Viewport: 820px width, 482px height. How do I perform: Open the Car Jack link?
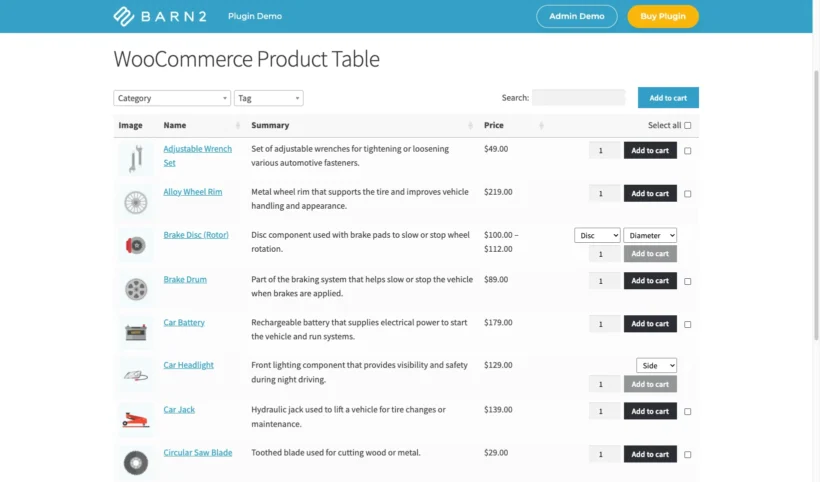179,409
